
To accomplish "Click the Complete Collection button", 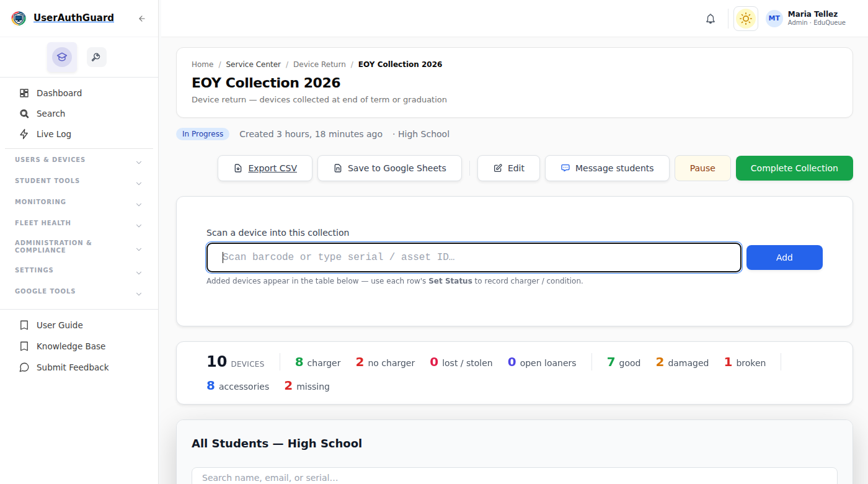I will 794,168.
